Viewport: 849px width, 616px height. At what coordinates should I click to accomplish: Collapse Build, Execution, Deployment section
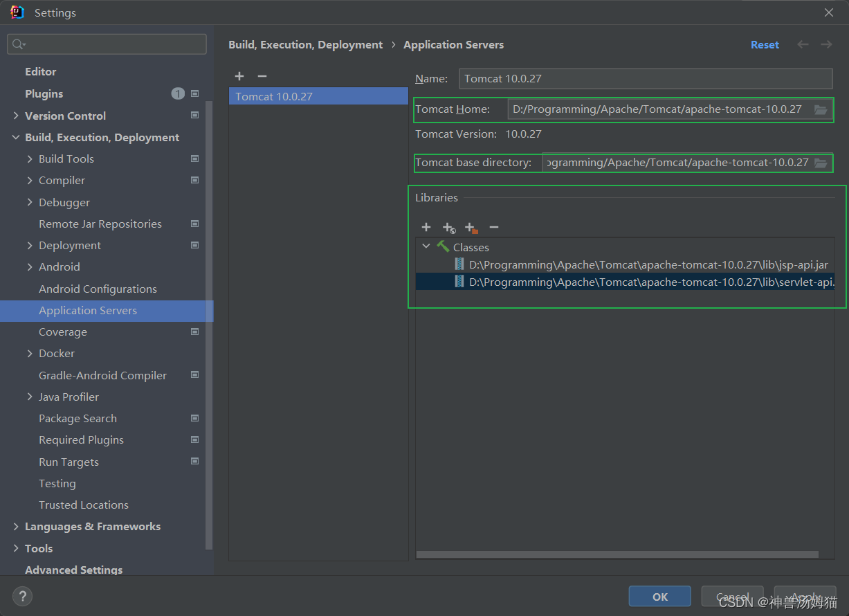pyautogui.click(x=16, y=137)
